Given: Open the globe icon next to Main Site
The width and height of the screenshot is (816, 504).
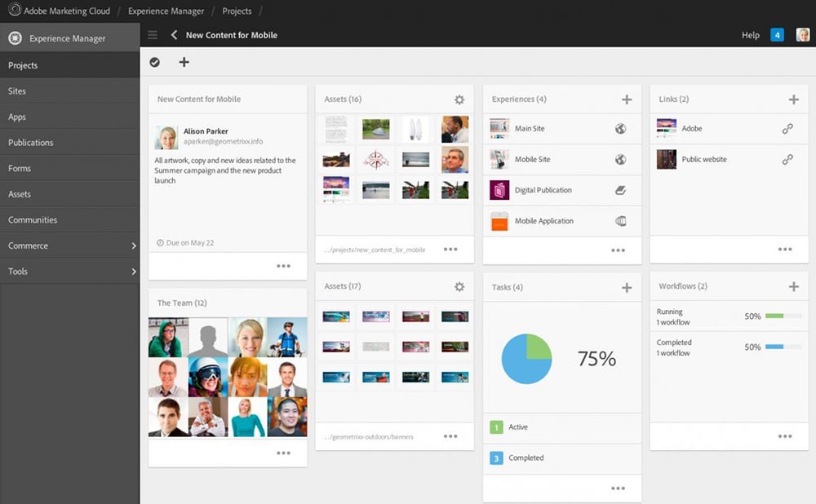Looking at the screenshot, I should tap(621, 128).
